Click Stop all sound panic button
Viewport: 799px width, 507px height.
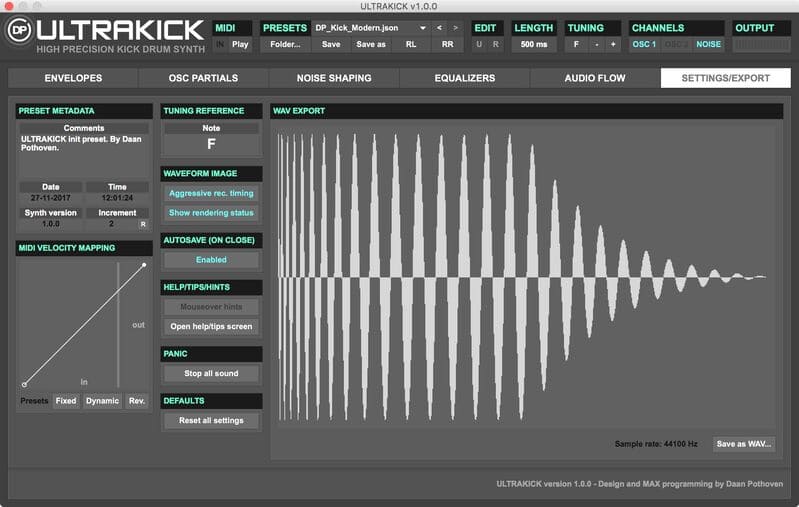(211, 373)
